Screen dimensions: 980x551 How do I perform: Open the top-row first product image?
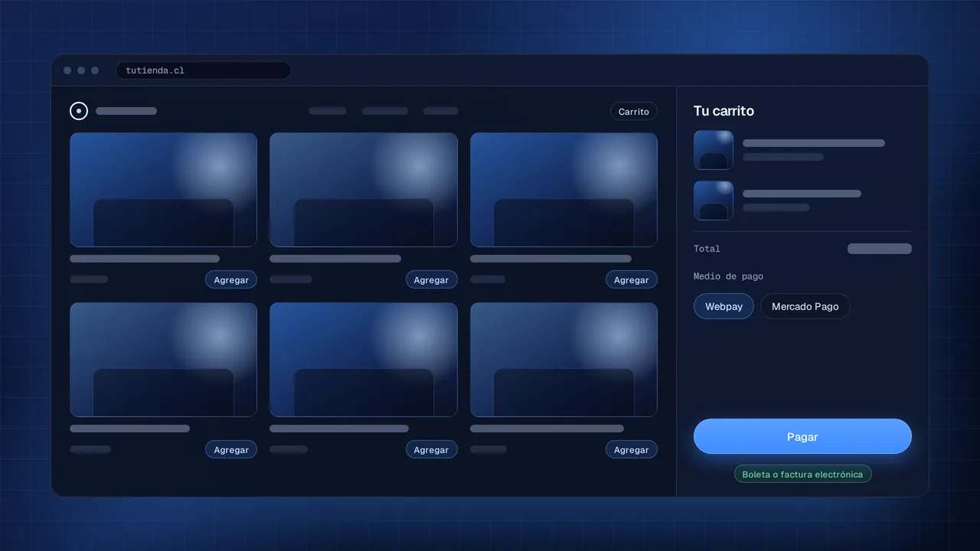click(x=163, y=190)
